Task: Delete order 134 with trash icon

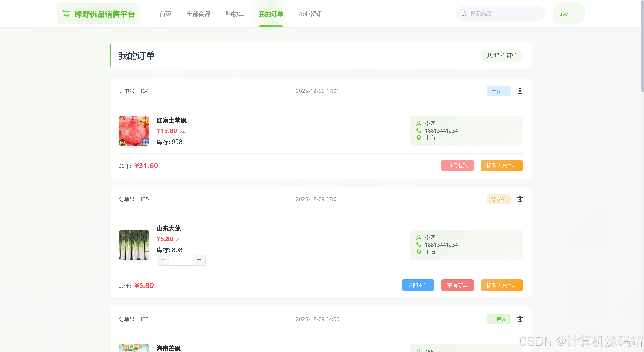Action: tap(520, 91)
